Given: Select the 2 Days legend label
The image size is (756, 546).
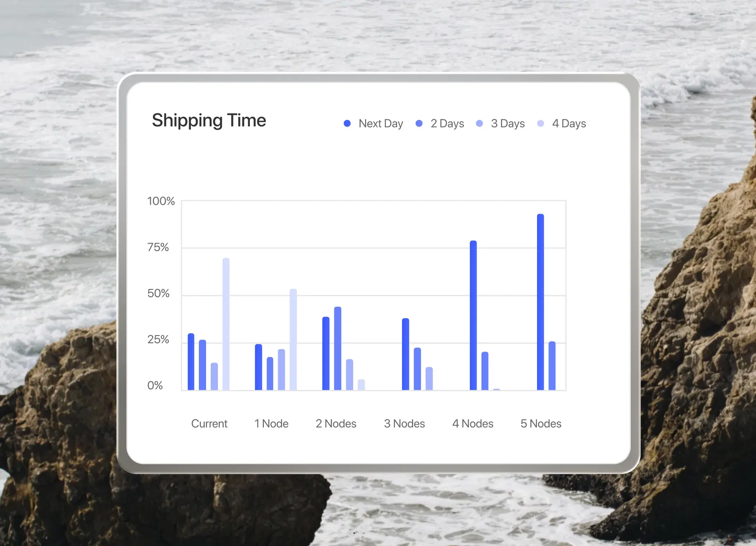Looking at the screenshot, I should click(x=447, y=124).
